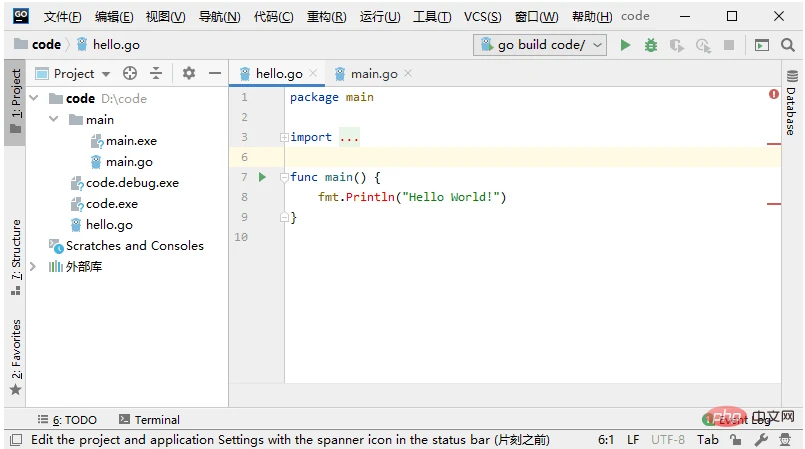Collapse the code root folder

point(34,97)
